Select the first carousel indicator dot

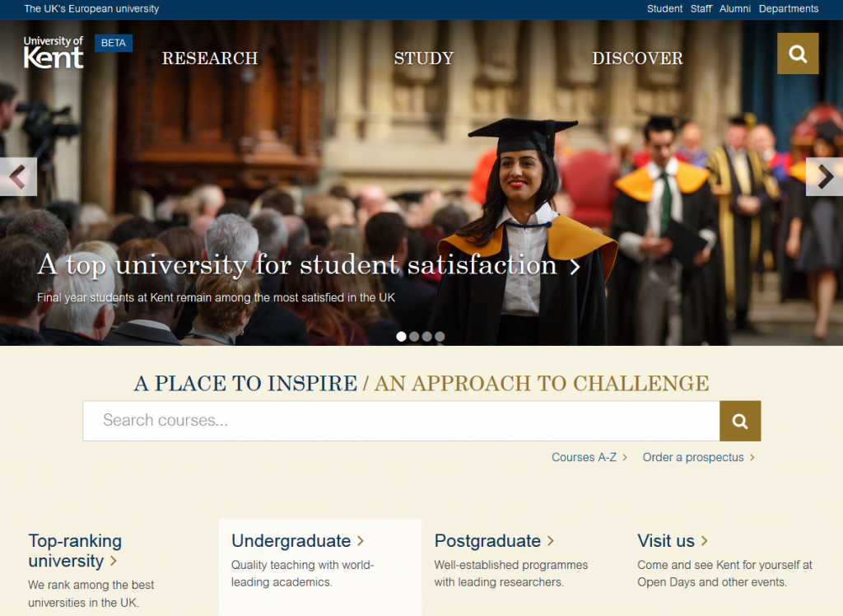tap(401, 336)
